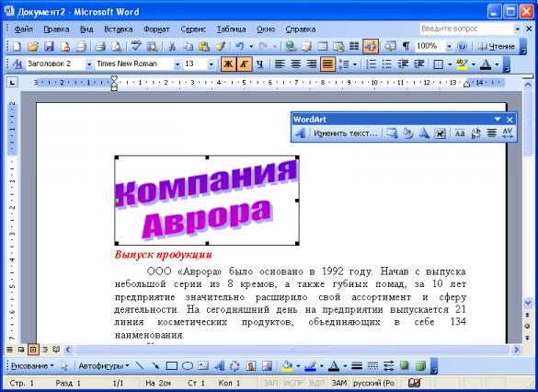Cut selection with the scissors icon
The image size is (538, 392).
point(172,46)
